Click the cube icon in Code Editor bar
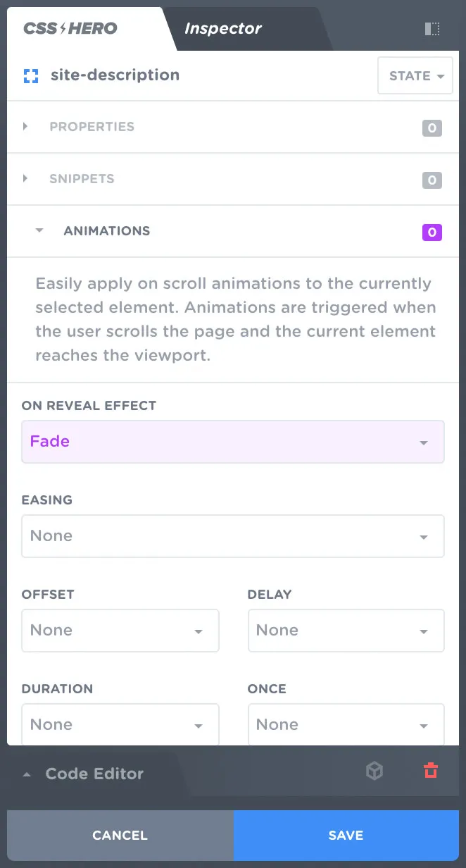 coord(374,771)
